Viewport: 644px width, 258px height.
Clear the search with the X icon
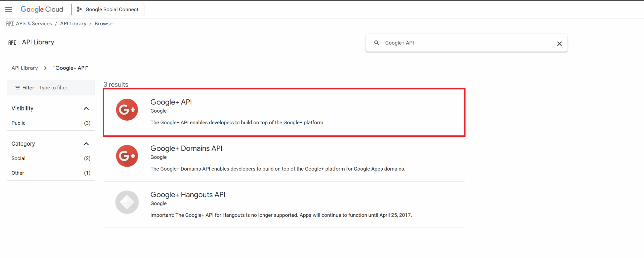(559, 44)
